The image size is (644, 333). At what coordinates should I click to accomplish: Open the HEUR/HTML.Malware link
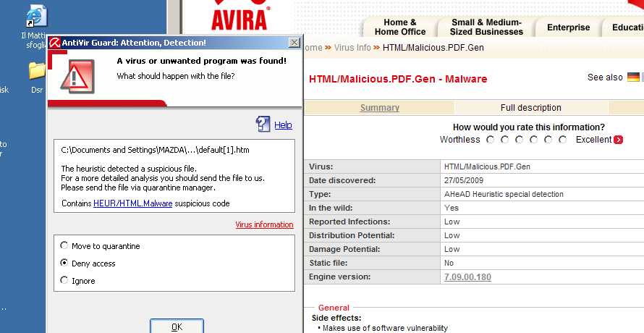132,203
